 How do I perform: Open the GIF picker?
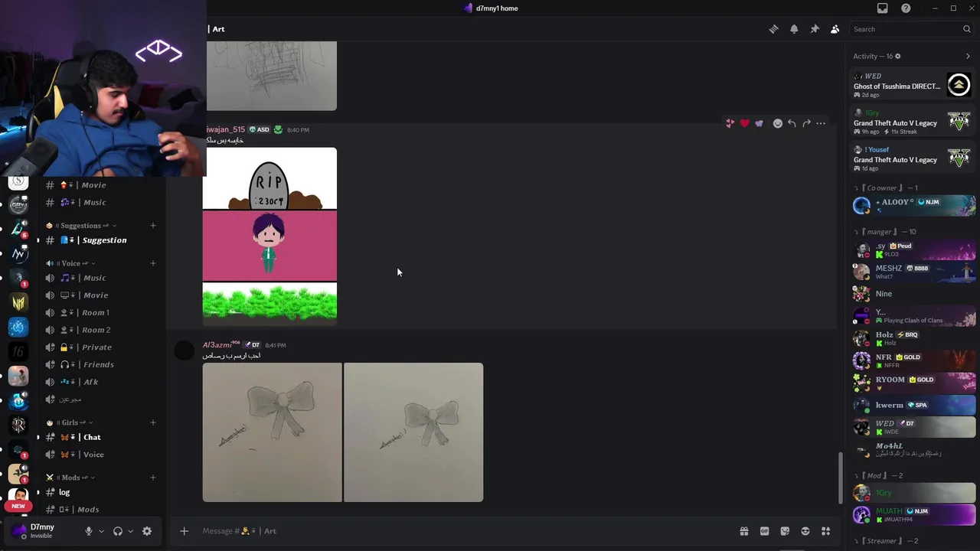[764, 531]
